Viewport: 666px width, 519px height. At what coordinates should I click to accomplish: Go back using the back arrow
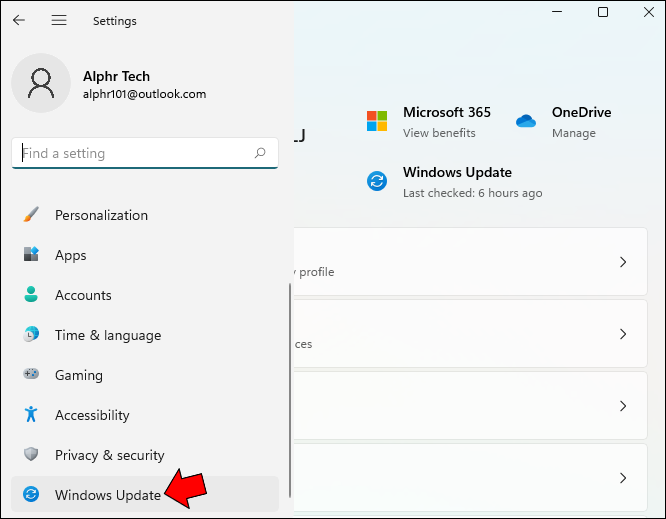click(x=19, y=20)
